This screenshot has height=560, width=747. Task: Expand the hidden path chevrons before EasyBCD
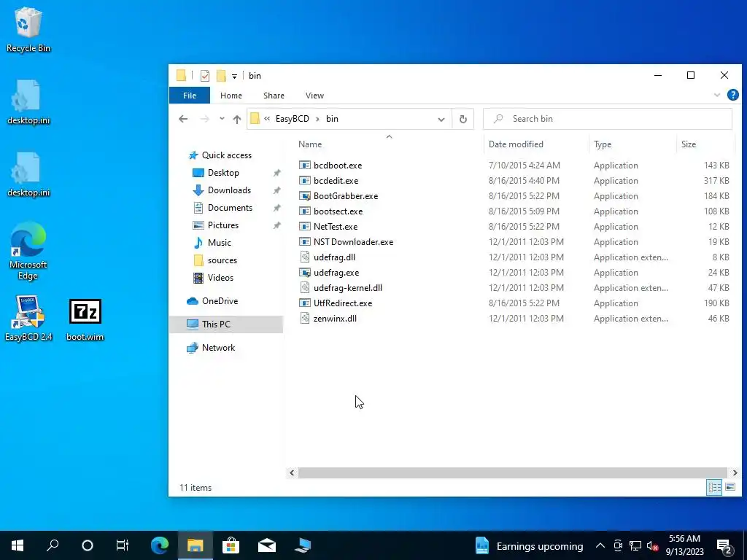[267, 119]
